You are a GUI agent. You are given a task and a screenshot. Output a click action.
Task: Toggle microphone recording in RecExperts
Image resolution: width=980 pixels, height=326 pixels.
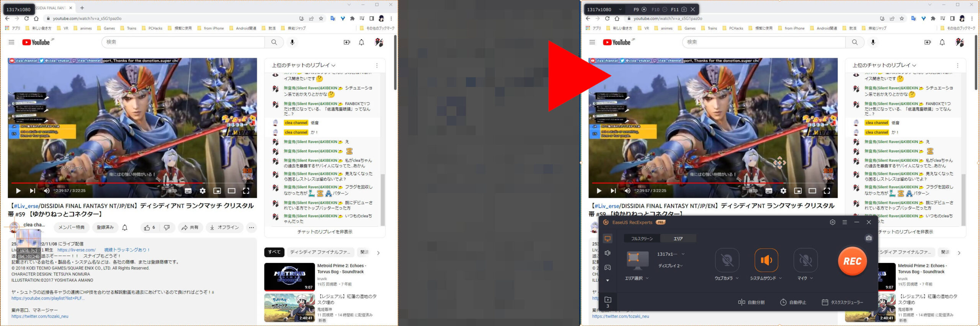coord(805,261)
